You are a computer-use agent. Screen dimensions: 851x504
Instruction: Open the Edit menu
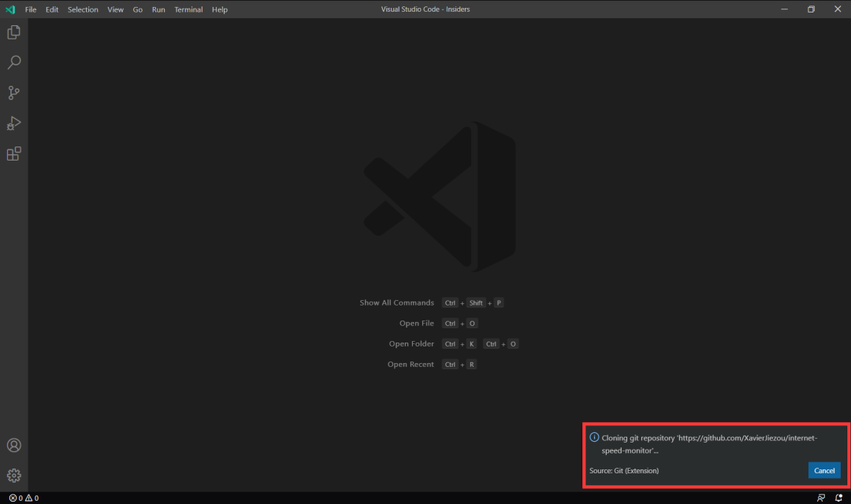[x=51, y=9]
